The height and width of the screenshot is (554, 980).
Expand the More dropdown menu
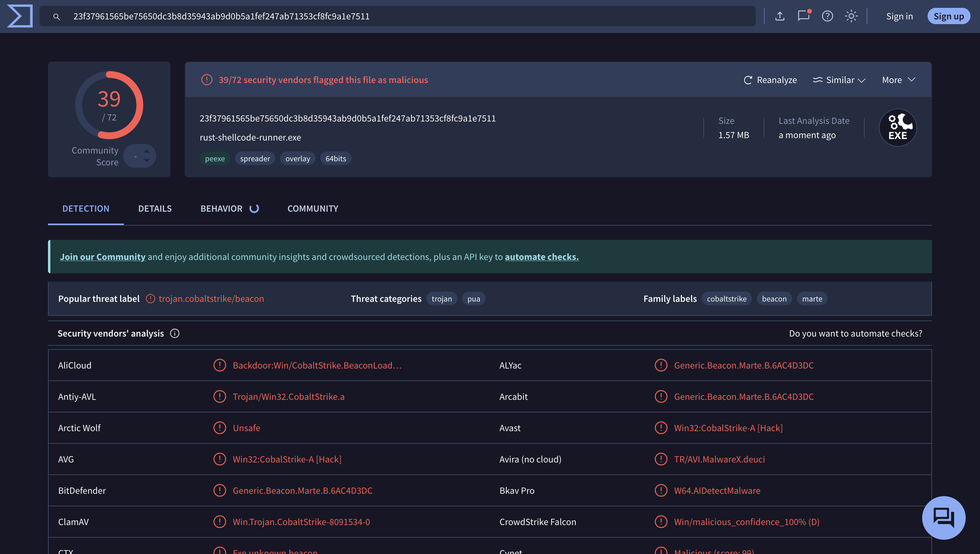tap(898, 80)
